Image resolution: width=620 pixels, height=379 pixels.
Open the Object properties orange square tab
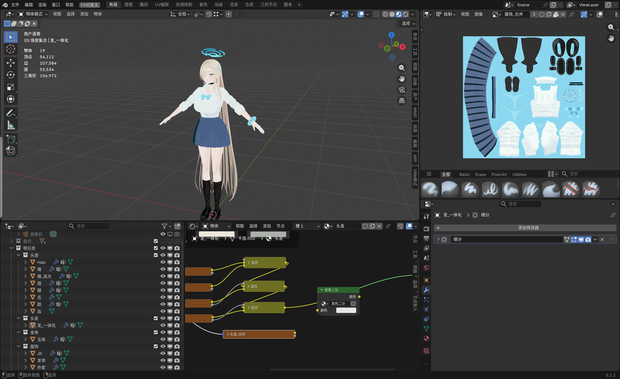pyautogui.click(x=426, y=280)
